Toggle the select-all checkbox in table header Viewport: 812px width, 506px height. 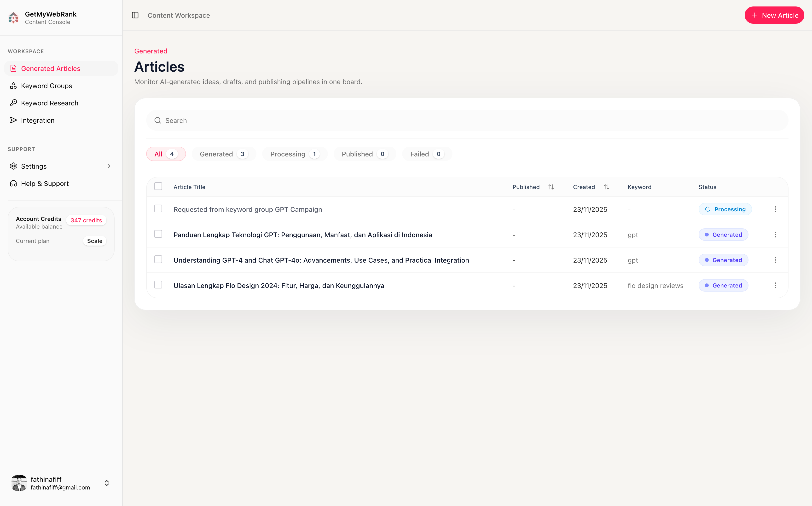point(158,186)
